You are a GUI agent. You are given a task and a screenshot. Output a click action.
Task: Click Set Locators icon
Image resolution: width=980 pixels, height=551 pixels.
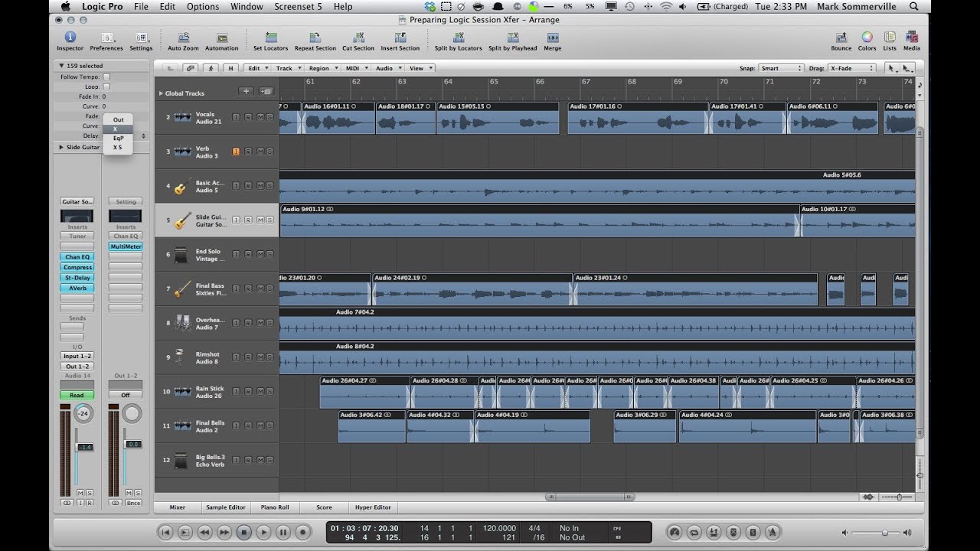(270, 37)
